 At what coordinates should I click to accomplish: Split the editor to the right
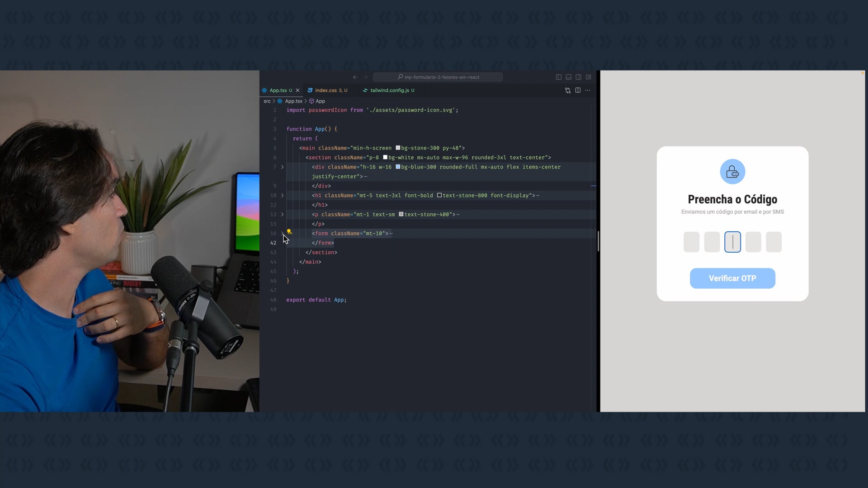[x=578, y=90]
